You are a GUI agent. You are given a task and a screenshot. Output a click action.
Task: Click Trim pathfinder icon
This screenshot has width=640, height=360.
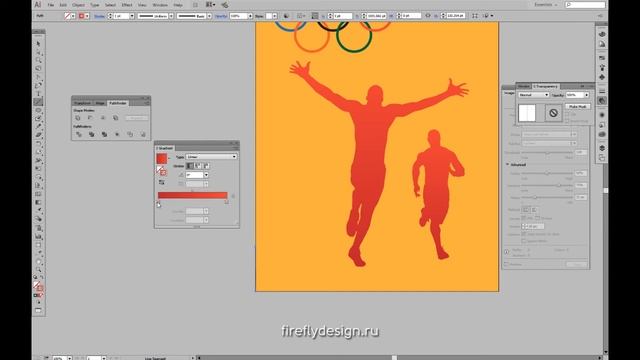click(91, 134)
